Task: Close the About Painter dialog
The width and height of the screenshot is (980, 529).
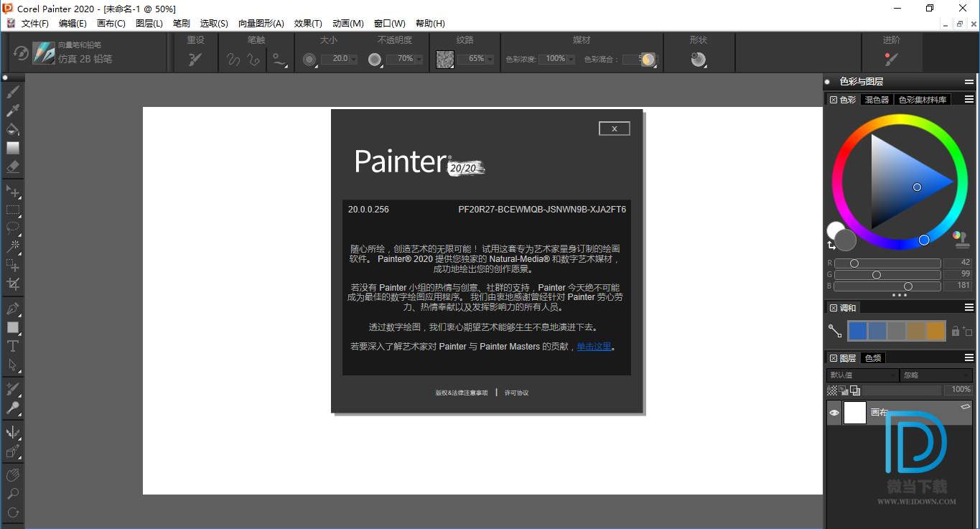Action: pyautogui.click(x=614, y=128)
